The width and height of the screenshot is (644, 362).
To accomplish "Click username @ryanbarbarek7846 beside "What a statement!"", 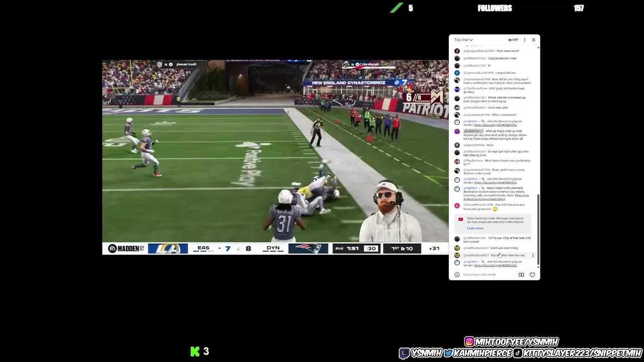I will click(x=476, y=115).
